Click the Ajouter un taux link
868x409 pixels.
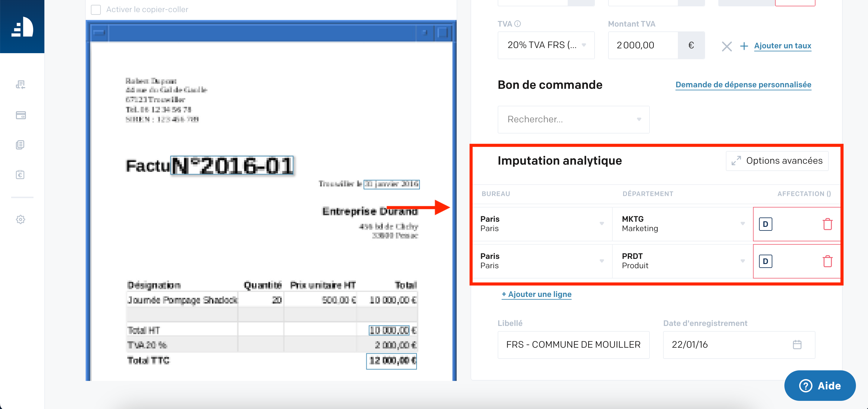click(x=782, y=46)
